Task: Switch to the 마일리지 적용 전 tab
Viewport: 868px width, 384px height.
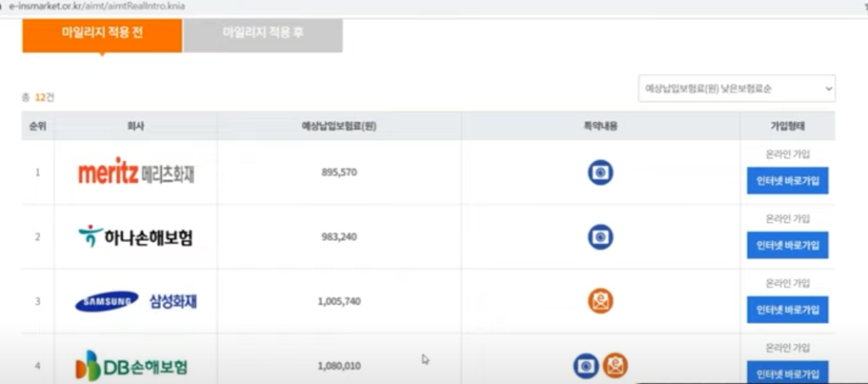Action: click(x=102, y=34)
